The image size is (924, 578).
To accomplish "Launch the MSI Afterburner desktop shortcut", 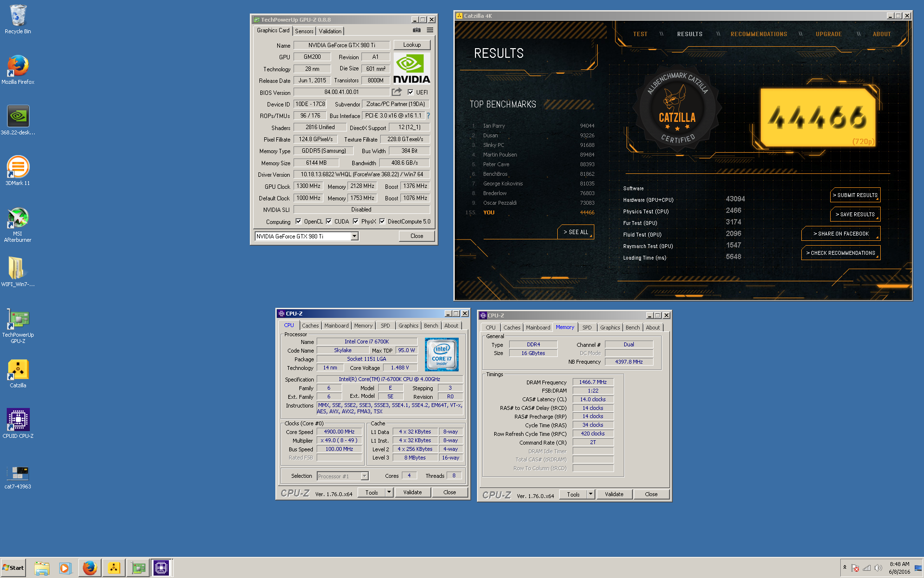I will (x=18, y=225).
